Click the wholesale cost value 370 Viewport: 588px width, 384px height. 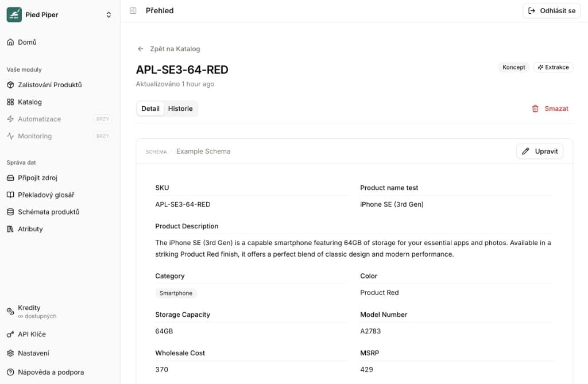tap(161, 370)
